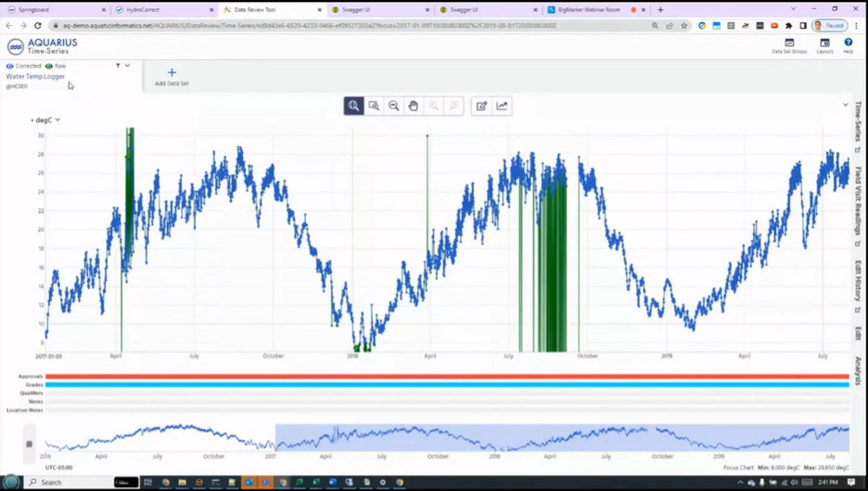Expand the data set options chevron
Image resolution: width=868 pixels, height=491 pixels.
coord(127,65)
